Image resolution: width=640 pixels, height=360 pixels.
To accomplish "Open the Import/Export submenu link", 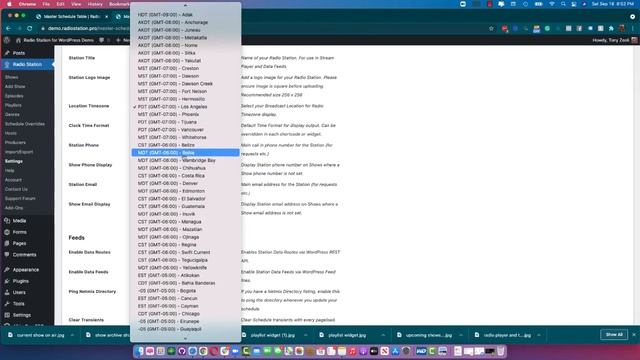I will 19,152.
